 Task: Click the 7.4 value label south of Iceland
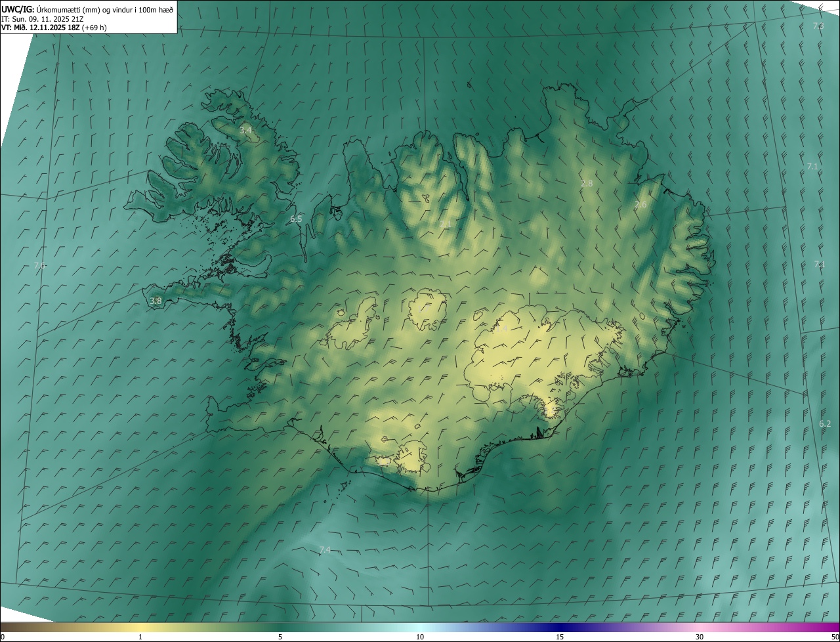pyautogui.click(x=324, y=549)
